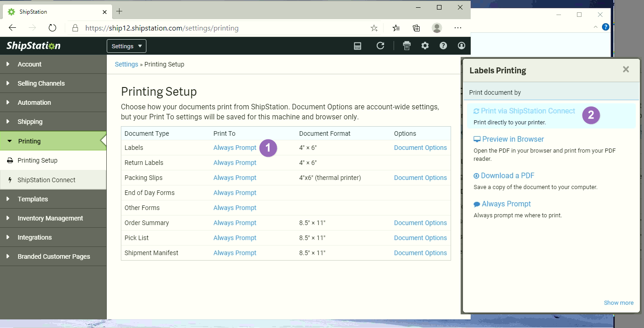Select Printing Setup in the sidebar

[53, 160]
